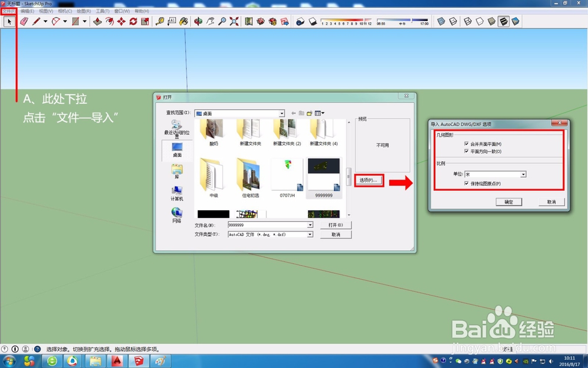Screen dimensions: 588x368
Task: Switch to Shaded With Textures style
Action: [504, 21]
